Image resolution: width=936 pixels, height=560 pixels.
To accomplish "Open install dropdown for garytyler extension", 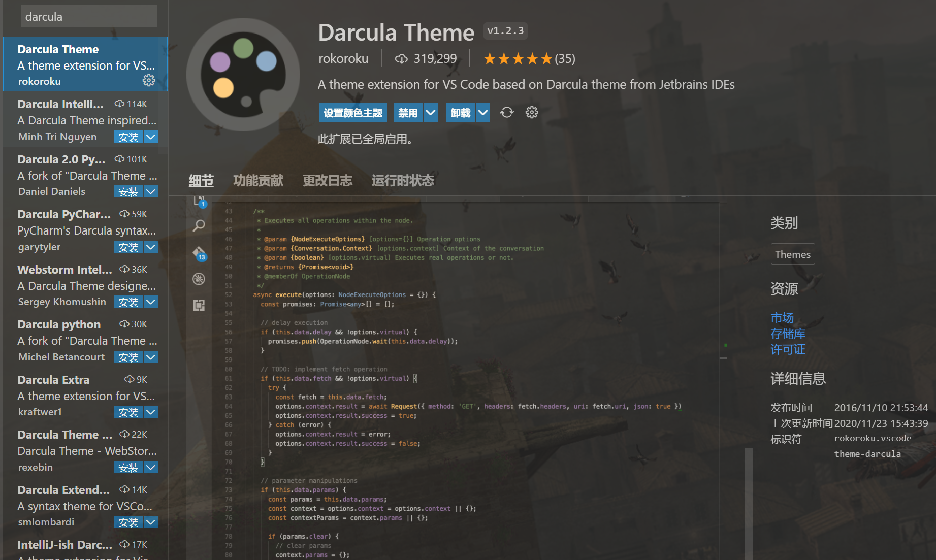I will coord(151,247).
